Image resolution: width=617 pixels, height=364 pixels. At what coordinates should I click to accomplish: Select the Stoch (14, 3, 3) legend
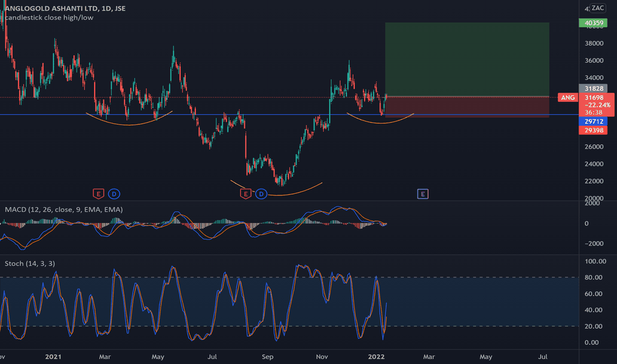30,263
